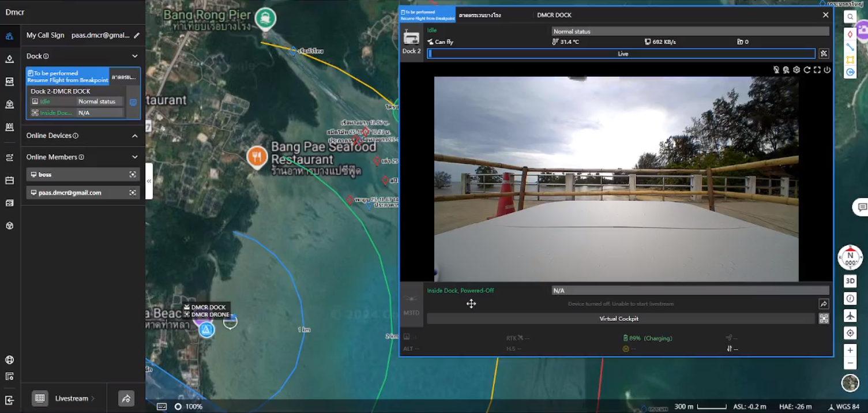
Task: Toggle the airplane flight display map button
Action: click(850, 316)
